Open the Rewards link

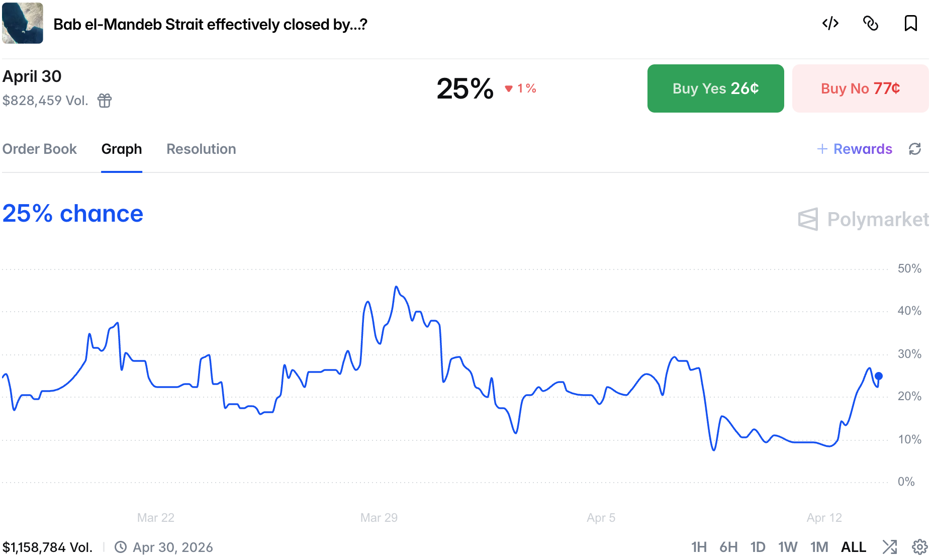pos(855,149)
